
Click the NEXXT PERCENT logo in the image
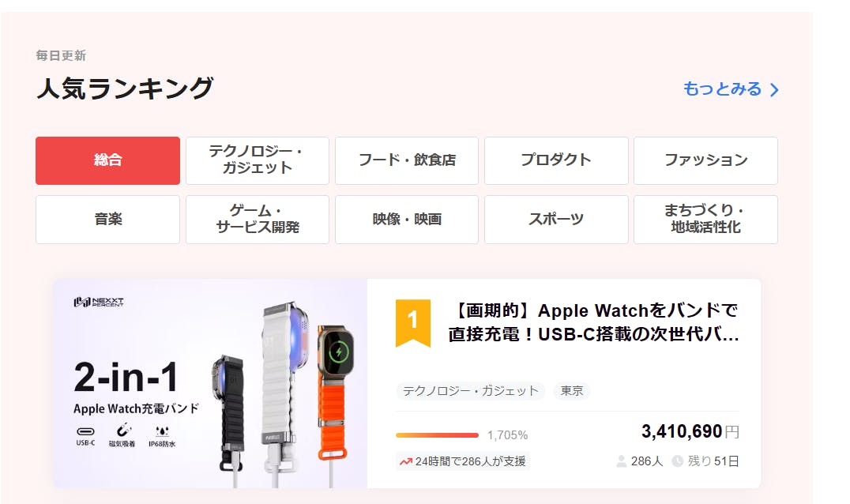point(99,302)
